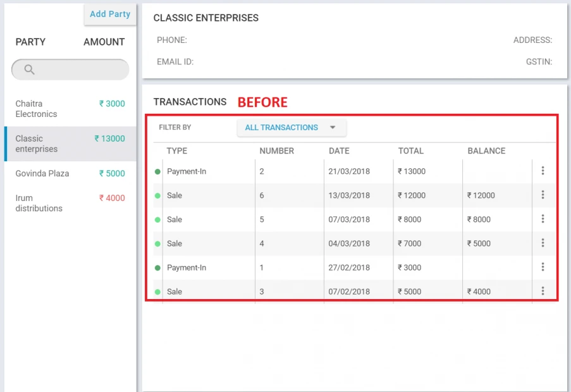This screenshot has width=571, height=392.
Task: Click the NUMBER column header
Action: tap(277, 150)
